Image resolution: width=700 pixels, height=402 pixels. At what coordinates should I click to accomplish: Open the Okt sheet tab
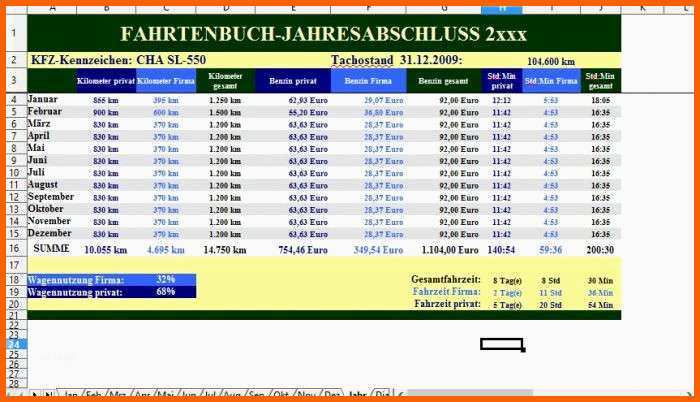pos(280,394)
